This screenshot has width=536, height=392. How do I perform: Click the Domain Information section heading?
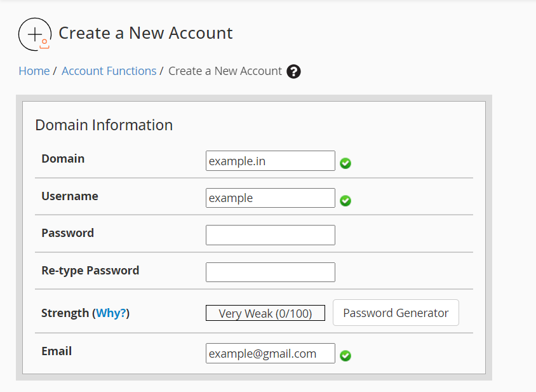(x=104, y=125)
